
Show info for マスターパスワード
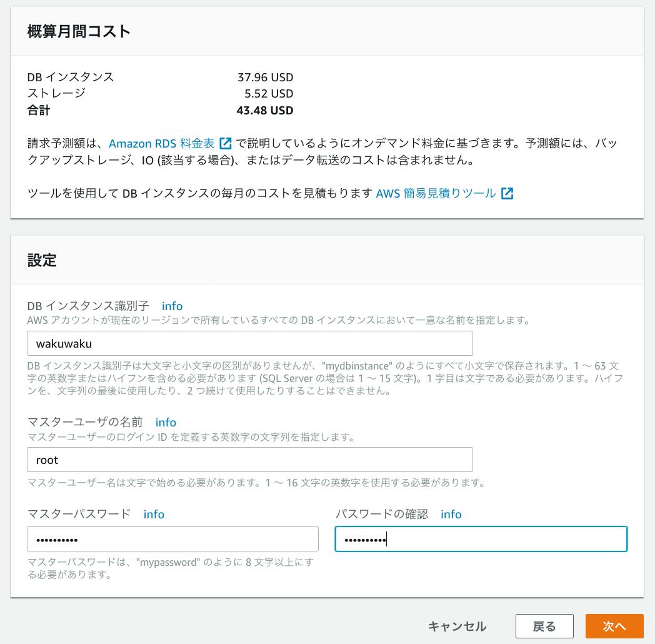point(154,514)
